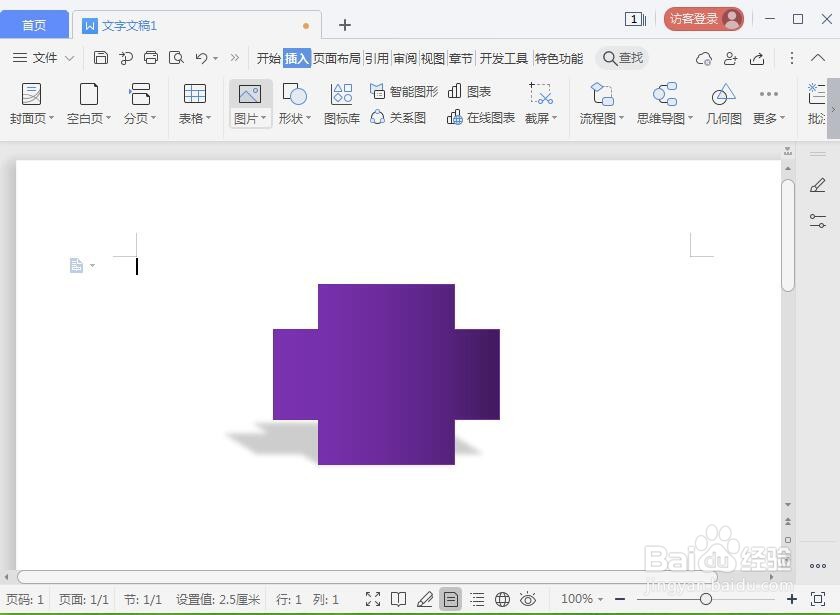The width and height of the screenshot is (840, 615).
Task: Insert Online Chart (在线图表)
Action: [481, 117]
